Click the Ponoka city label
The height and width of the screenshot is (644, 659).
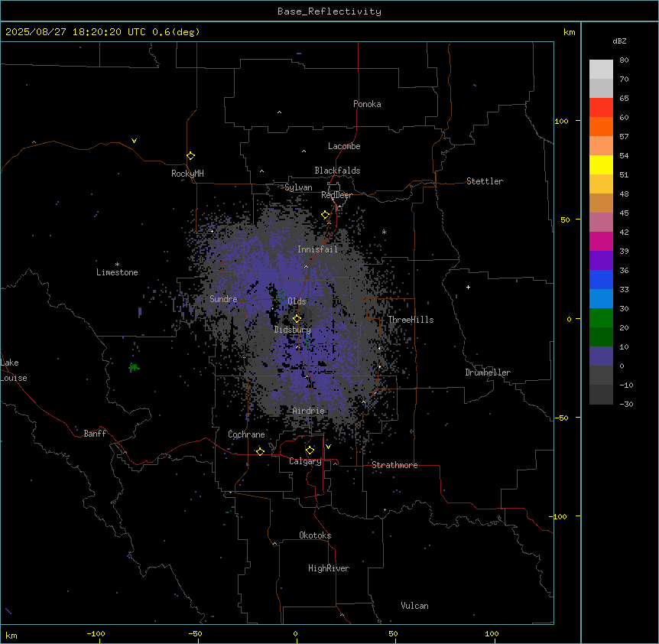tap(367, 104)
